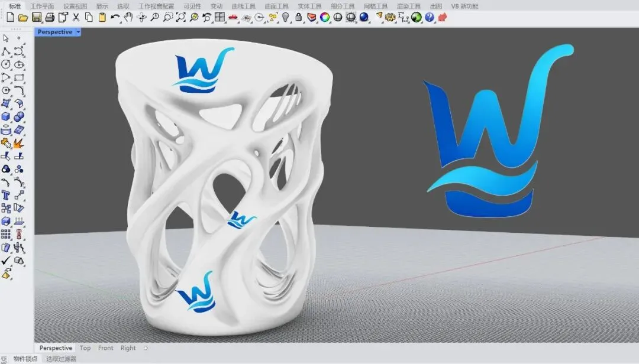639x364 pixels.
Task: Click the red car view icon
Action: (x=233, y=17)
